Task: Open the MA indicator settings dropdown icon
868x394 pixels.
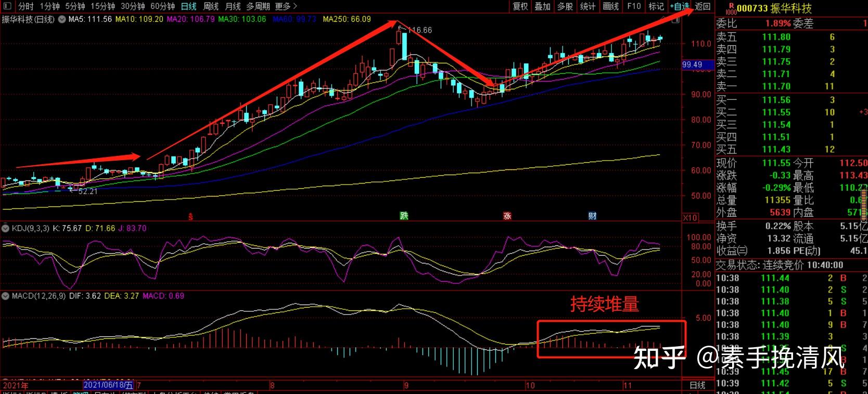Action: [x=62, y=19]
